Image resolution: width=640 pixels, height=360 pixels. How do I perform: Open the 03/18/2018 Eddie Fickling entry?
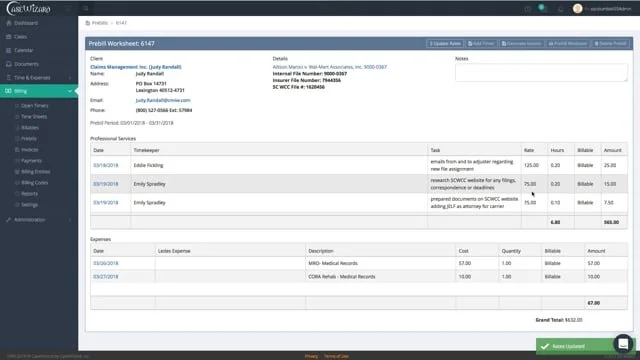[106, 165]
